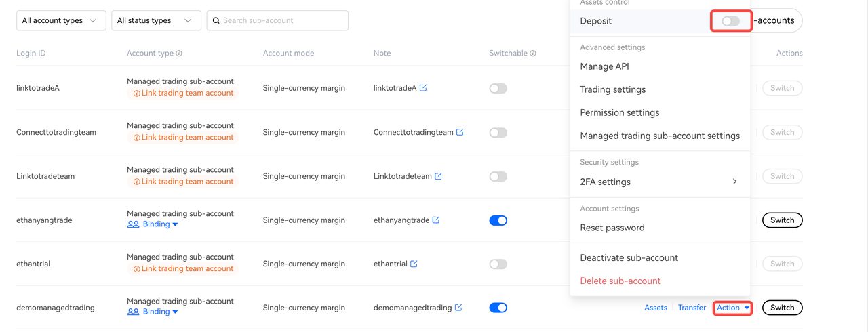Turn off switchable toggle for ethanyangtrade
This screenshot has height=332, width=868.
498,220
